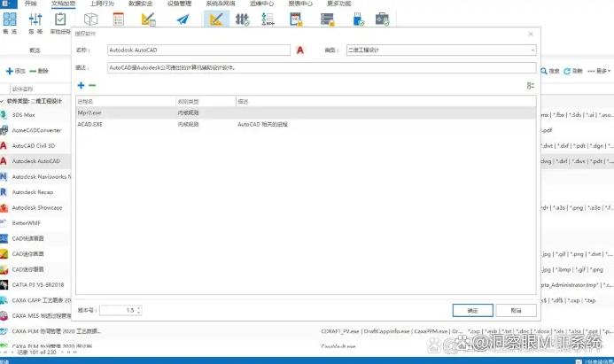Screen dimensions: 614x364
Task: Click the 取消 button
Action: (516, 310)
